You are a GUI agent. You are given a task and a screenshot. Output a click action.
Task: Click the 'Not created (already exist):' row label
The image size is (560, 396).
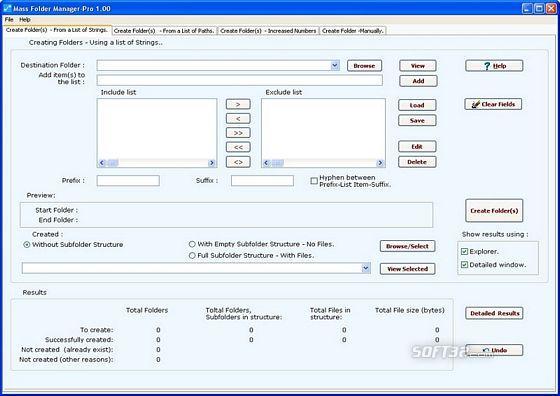[67, 350]
